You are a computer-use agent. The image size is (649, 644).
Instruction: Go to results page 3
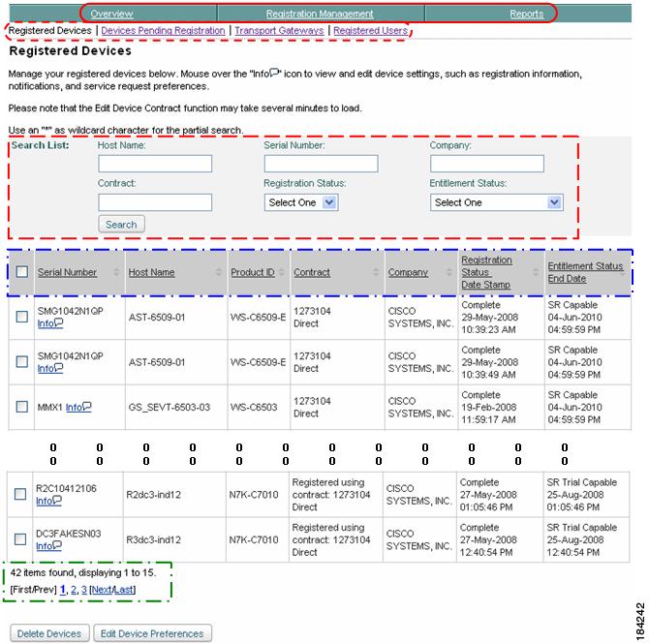(x=84, y=590)
